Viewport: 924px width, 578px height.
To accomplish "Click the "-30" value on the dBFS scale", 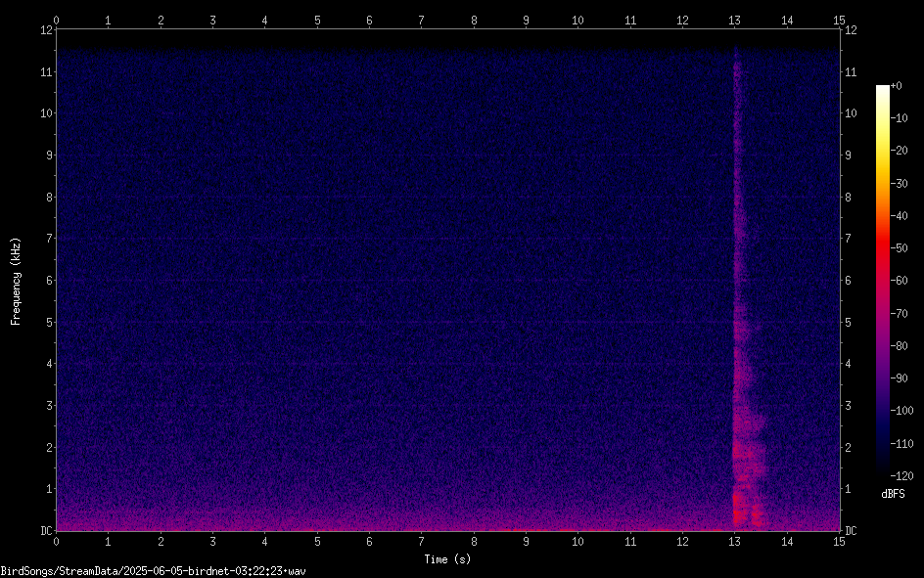I will click(900, 184).
